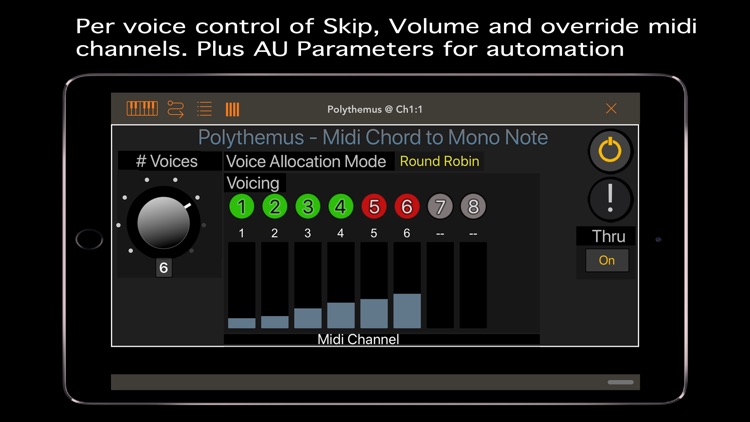750x422 pixels.
Task: Click the Polythemus @ Ch1:1 title
Action: point(375,109)
